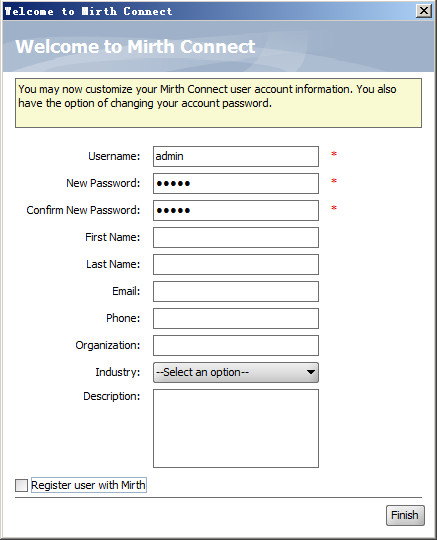Click the red asterisk beside New Password
The width and height of the screenshot is (437, 540).
point(334,181)
